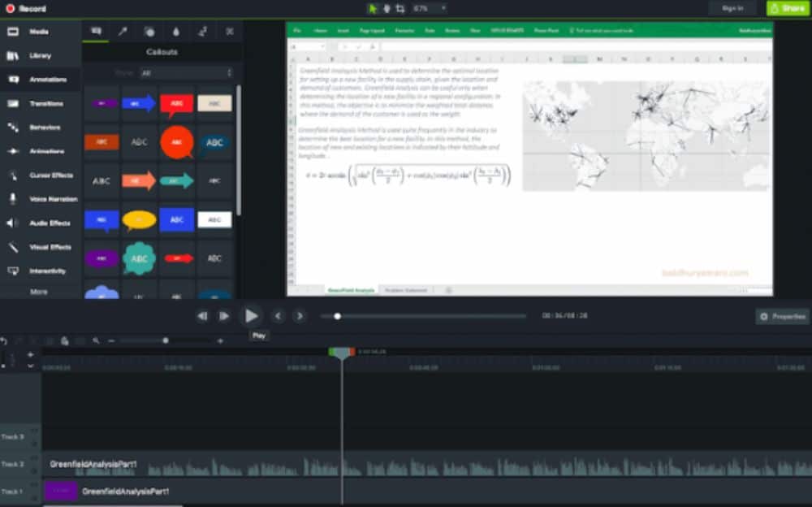Select the canvas Crop tool
This screenshot has width=812, height=507.
(400, 8)
